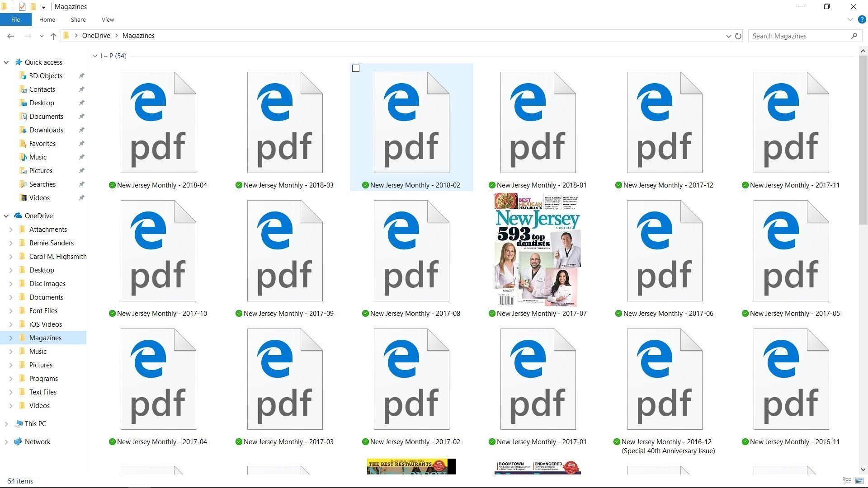This screenshot has width=868, height=488.
Task: Click the vertical scrollbar thumb
Action: tap(863, 140)
